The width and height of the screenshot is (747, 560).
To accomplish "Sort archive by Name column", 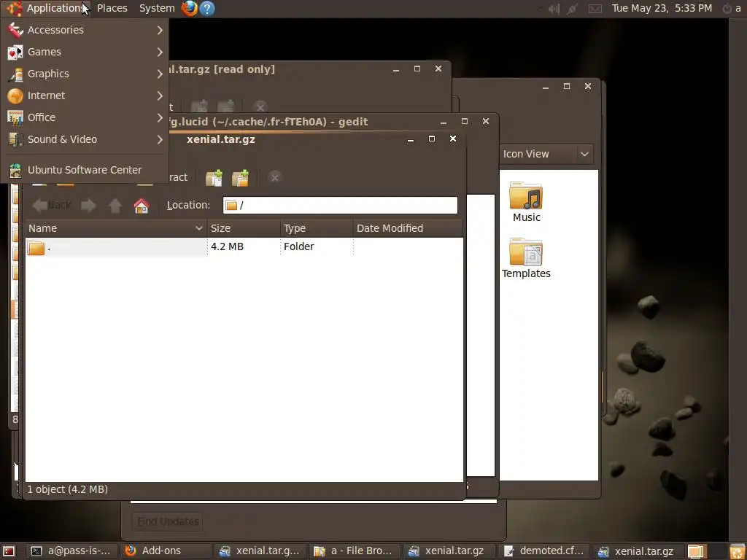I will point(116,228).
